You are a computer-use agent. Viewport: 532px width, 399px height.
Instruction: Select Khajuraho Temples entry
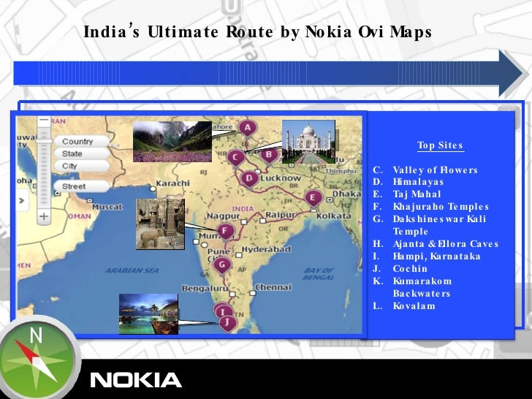[x=441, y=207]
